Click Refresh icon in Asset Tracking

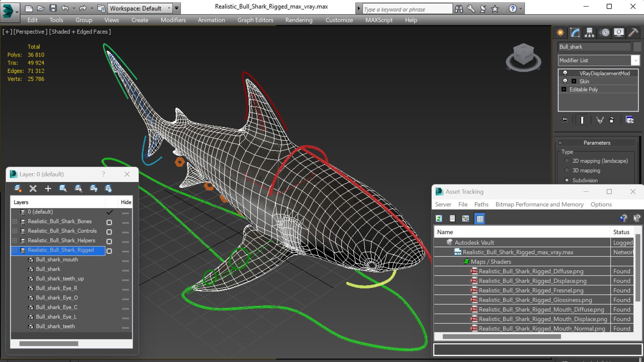click(439, 219)
